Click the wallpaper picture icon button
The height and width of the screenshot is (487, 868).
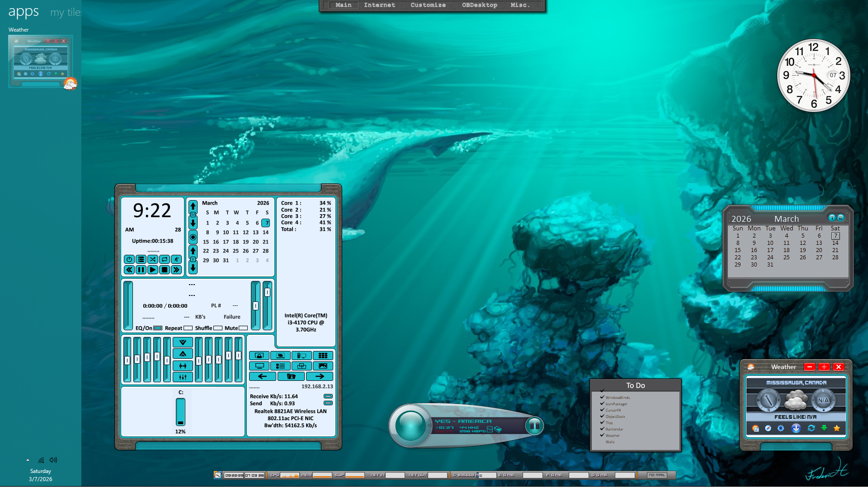tap(323, 366)
